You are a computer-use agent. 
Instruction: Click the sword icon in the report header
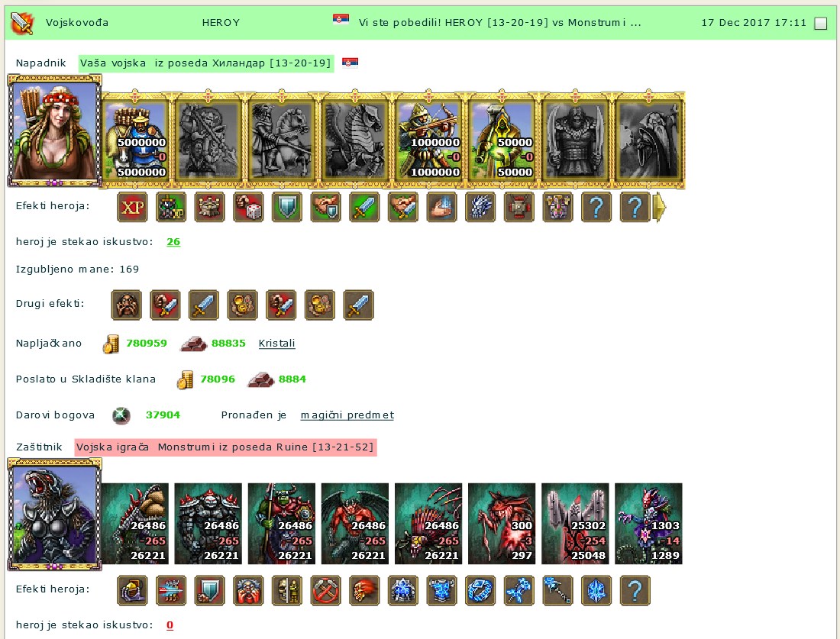point(22,23)
